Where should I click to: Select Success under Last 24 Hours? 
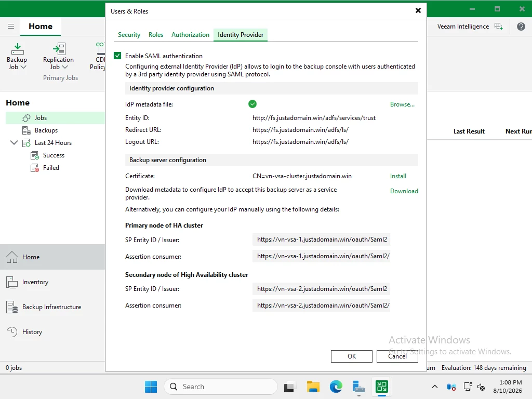pyautogui.click(x=54, y=155)
